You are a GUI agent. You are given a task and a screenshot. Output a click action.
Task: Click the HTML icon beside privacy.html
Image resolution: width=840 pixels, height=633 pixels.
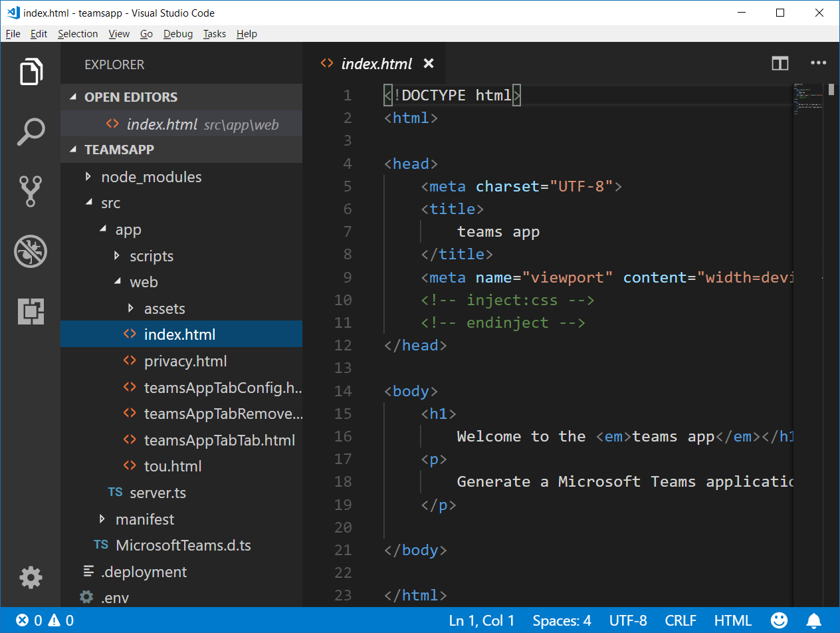[130, 361]
